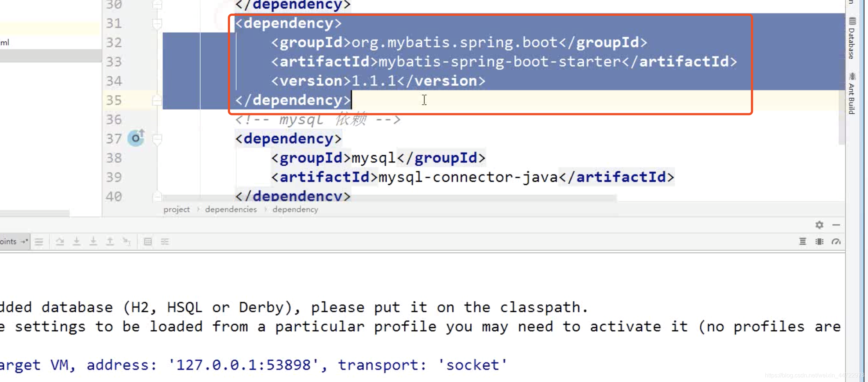This screenshot has height=382, width=868.
Task: Click console text '127.0.0.1:53898'
Action: [x=244, y=365]
